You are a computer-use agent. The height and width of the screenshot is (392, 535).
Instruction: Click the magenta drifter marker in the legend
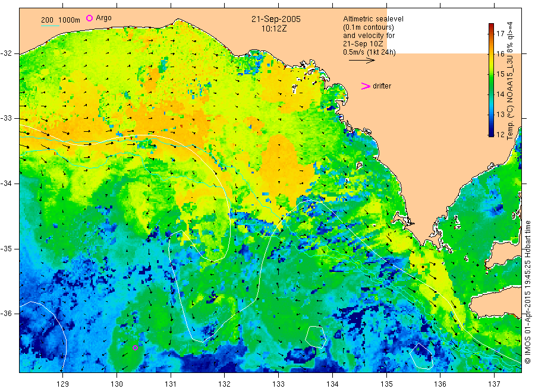point(366,86)
